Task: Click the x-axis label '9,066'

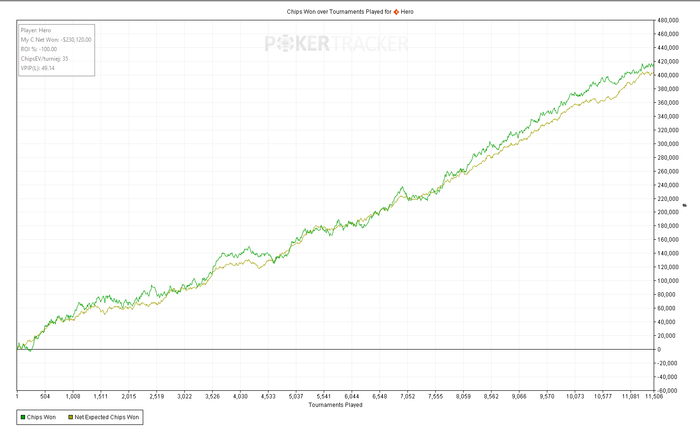Action: (x=519, y=396)
